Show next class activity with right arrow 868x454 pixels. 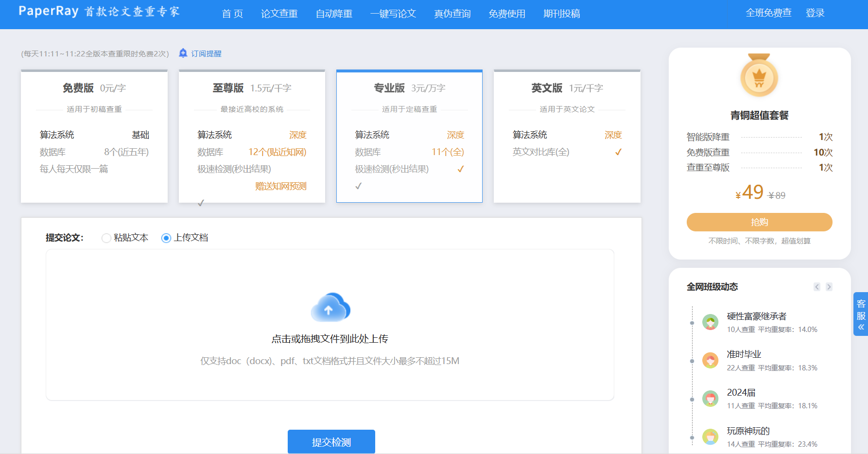(x=829, y=287)
